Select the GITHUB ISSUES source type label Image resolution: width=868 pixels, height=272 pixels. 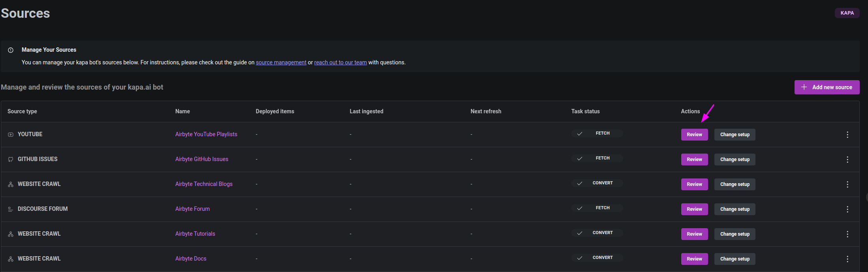click(x=38, y=159)
